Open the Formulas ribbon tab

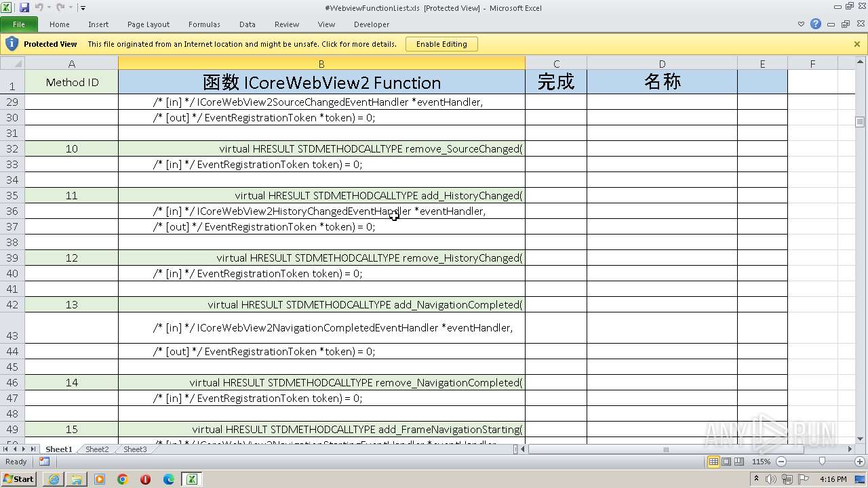pos(204,24)
